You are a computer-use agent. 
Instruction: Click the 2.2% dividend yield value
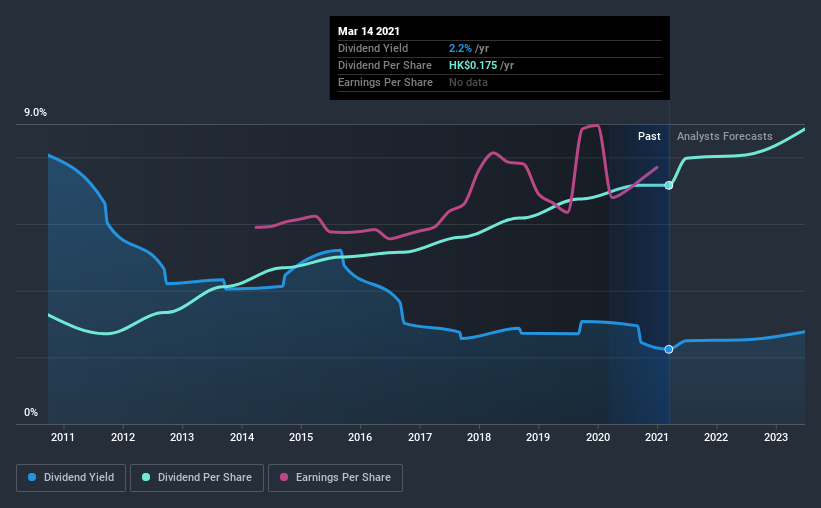coord(460,48)
